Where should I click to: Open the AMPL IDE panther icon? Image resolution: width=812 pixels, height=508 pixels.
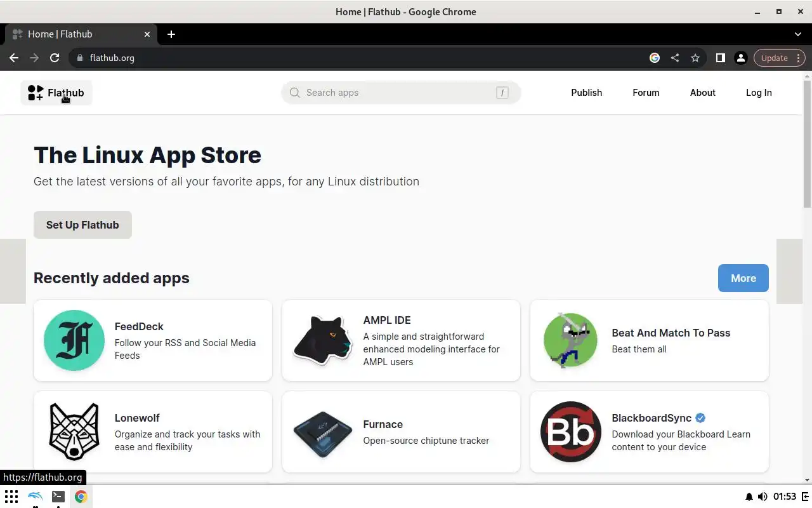pyautogui.click(x=323, y=340)
